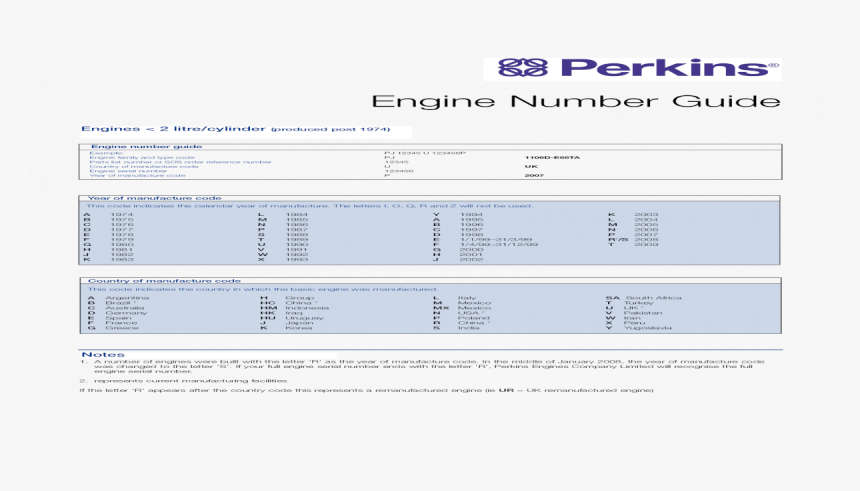This screenshot has height=491, width=860.
Task: Select 'Year of manufacture code' section header
Action: pyautogui.click(x=155, y=198)
